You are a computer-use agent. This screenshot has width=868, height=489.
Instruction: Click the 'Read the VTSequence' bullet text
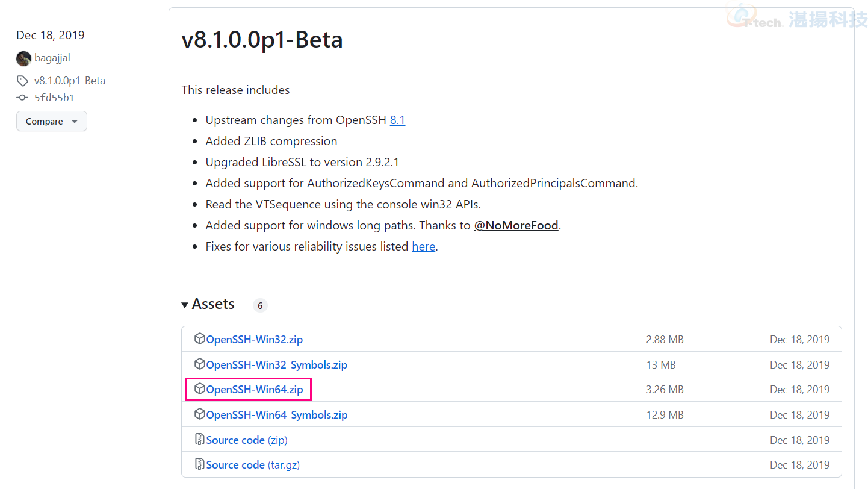coord(343,204)
